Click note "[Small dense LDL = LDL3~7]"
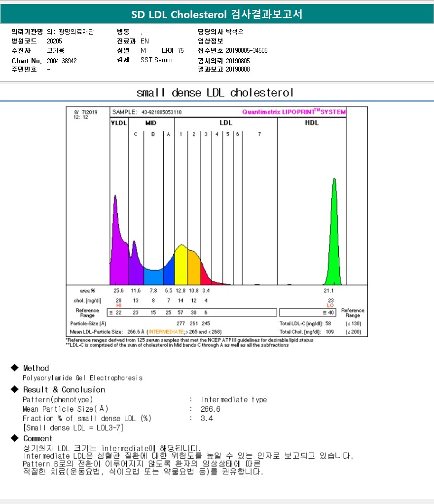This screenshot has height=504, width=434. 73,428
